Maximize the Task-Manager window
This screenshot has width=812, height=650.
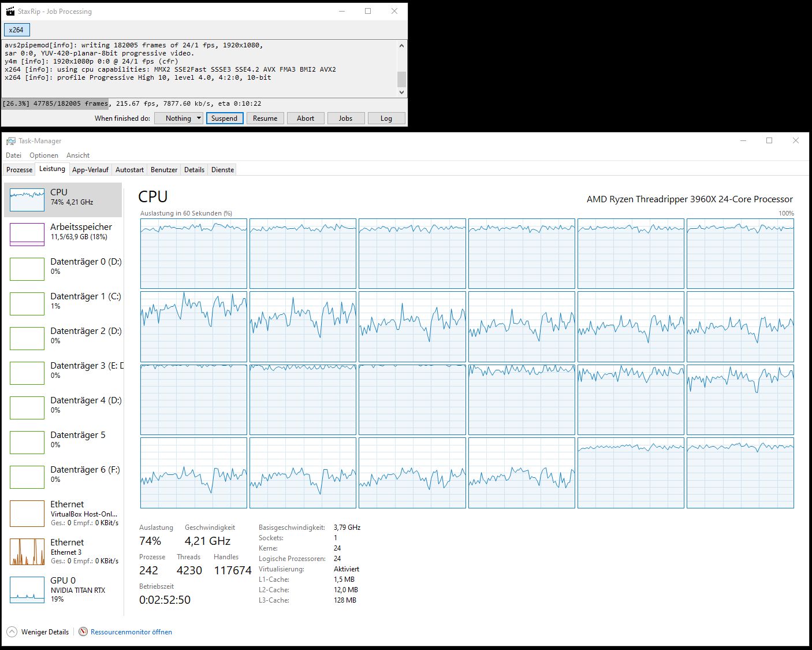[x=769, y=140]
